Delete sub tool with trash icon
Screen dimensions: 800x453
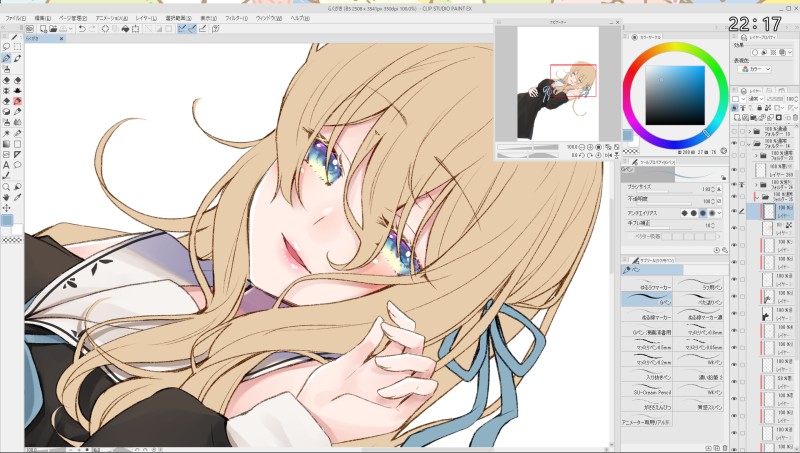[724, 448]
